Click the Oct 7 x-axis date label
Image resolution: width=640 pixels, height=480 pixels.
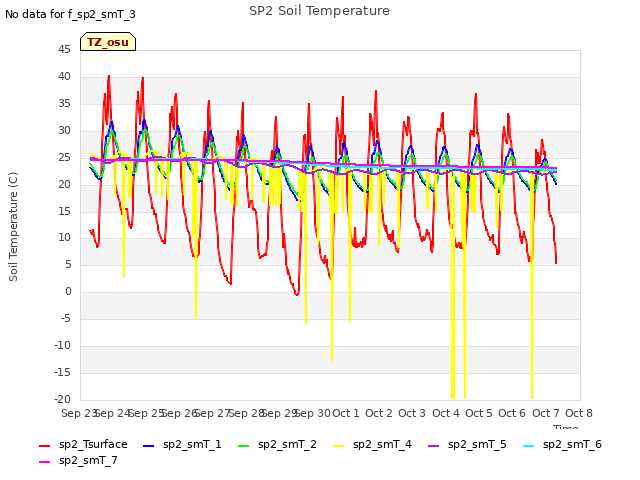546,413
